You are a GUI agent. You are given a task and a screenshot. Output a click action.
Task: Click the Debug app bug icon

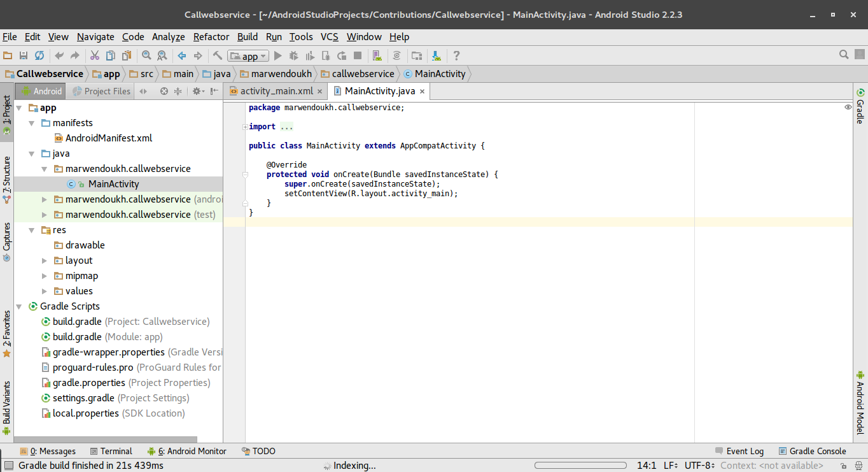point(293,56)
